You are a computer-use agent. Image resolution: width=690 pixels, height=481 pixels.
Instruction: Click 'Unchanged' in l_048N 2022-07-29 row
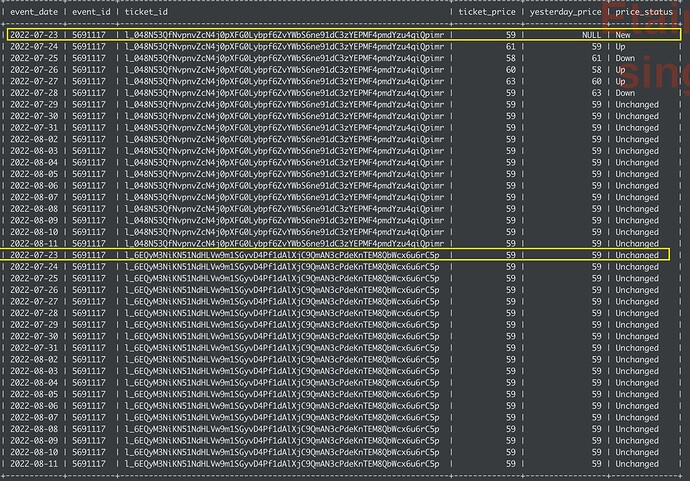click(637, 104)
